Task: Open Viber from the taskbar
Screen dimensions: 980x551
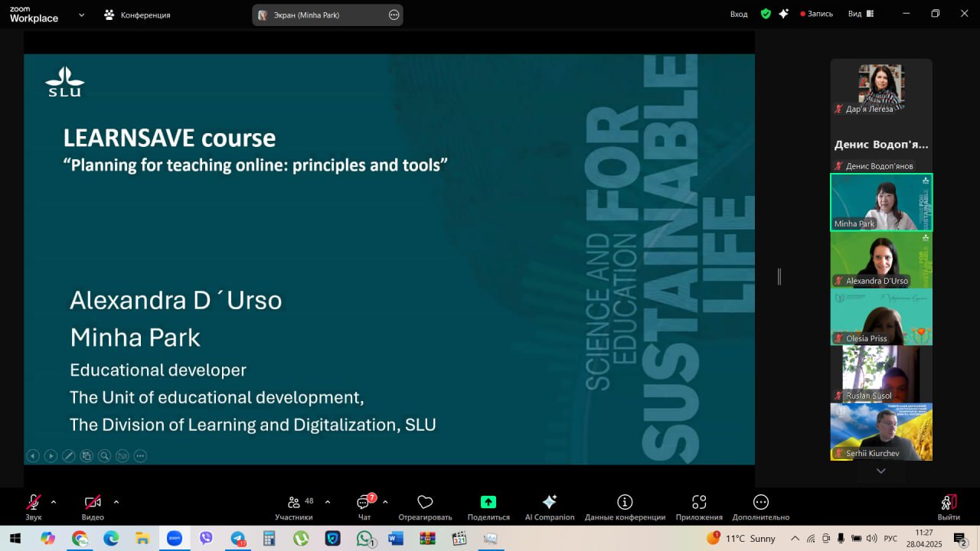Action: (206, 538)
